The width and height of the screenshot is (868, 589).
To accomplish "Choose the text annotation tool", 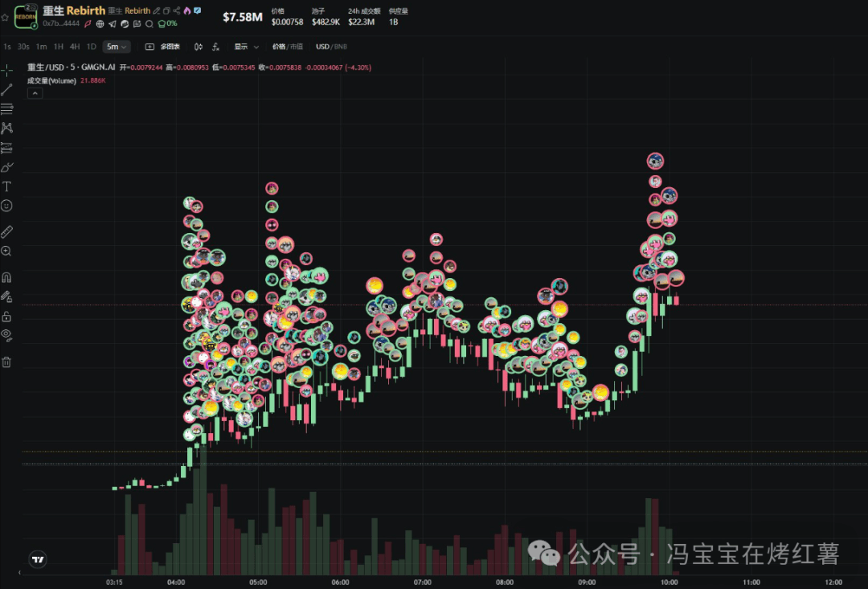I will click(6, 186).
